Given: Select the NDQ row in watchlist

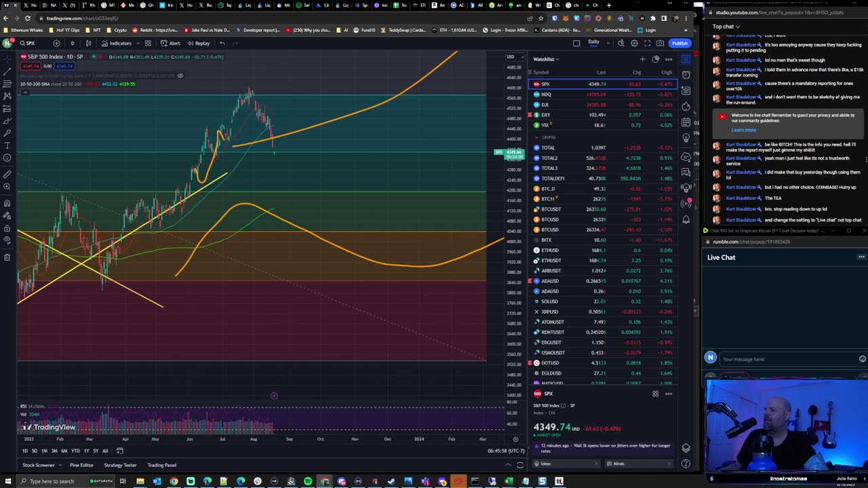Looking at the screenshot, I should coord(602,94).
